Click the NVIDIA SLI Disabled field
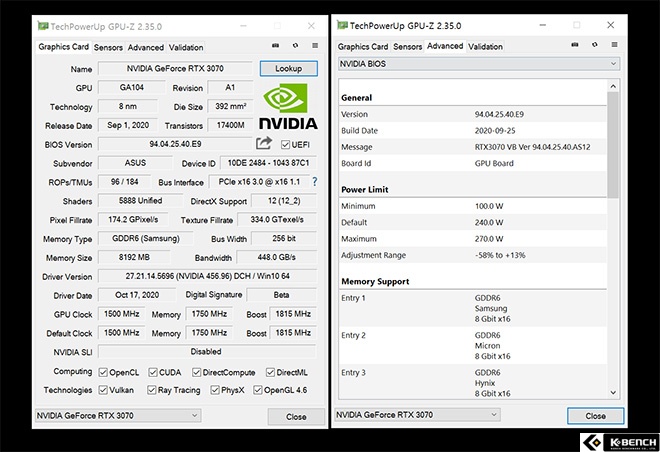660x452 pixels. pos(206,351)
